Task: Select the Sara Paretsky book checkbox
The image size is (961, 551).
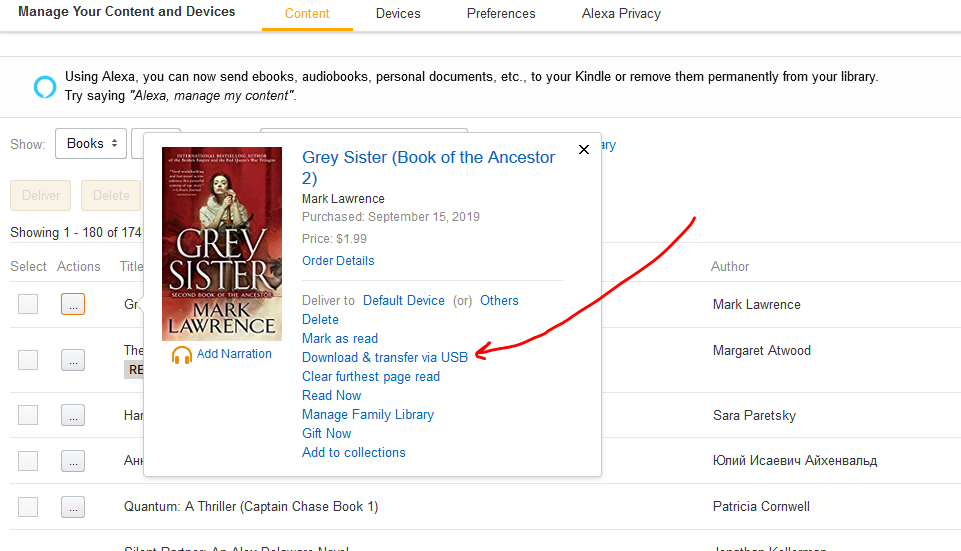Action: tap(28, 415)
